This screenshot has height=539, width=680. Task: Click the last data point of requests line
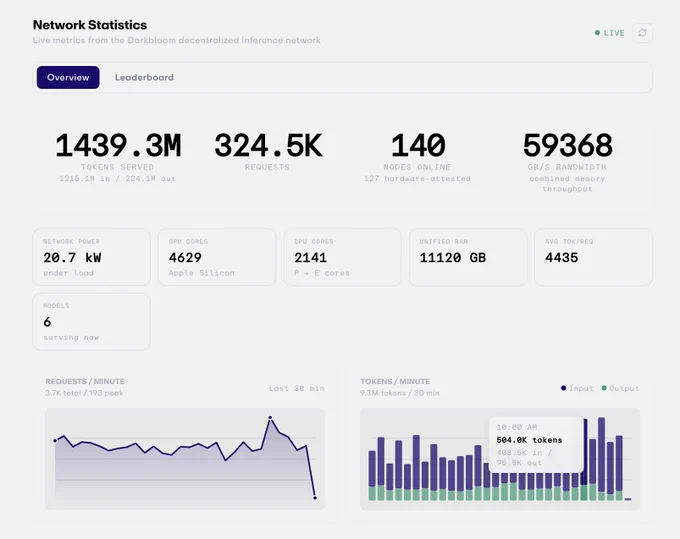click(x=315, y=498)
